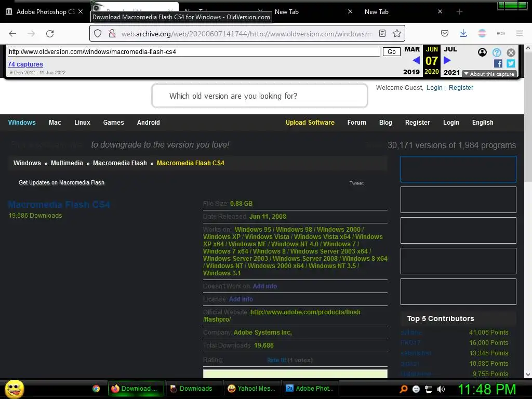Click the striped round extension icon
The height and width of the screenshot is (399, 532).
[x=482, y=33]
